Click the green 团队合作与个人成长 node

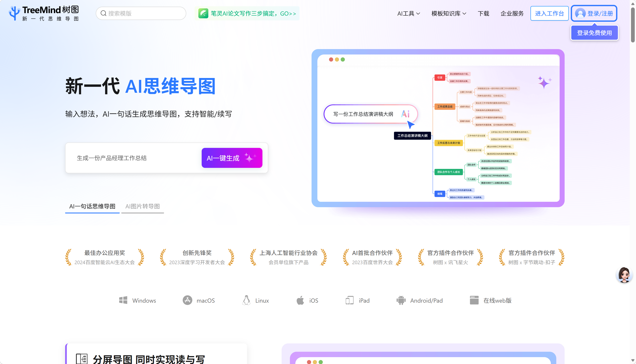448,172
